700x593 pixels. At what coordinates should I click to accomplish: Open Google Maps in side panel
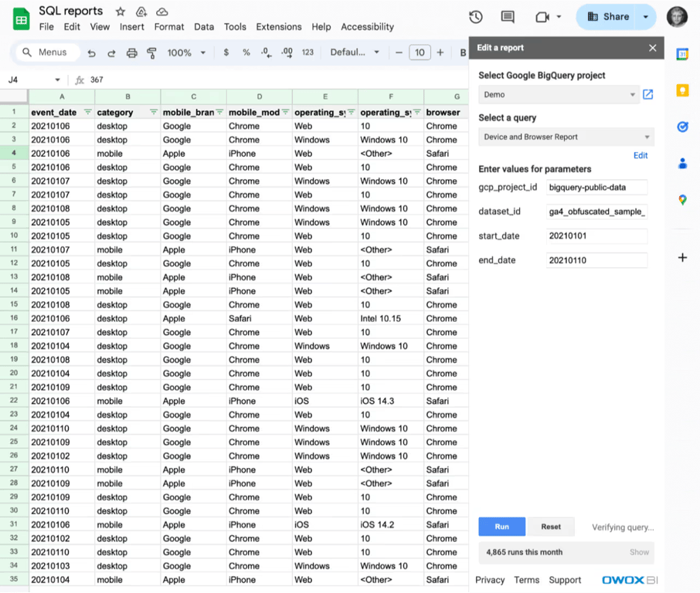[682, 200]
